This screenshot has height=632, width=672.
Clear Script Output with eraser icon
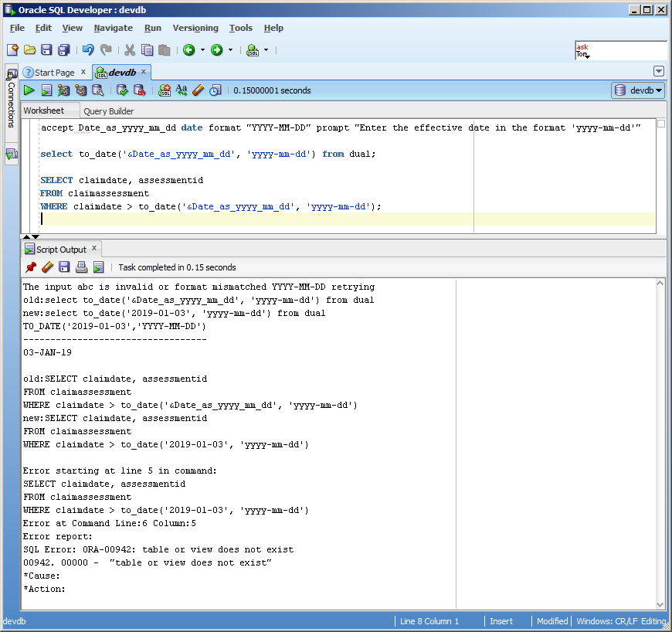coord(47,267)
